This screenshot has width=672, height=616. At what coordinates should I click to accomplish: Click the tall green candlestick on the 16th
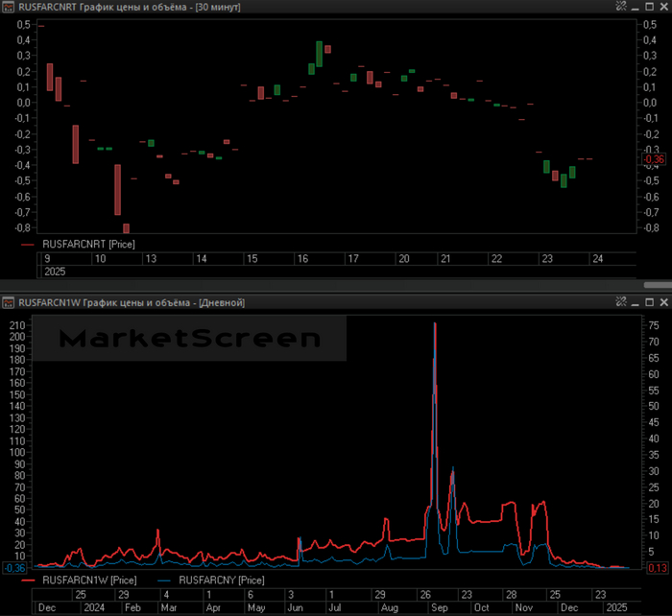pos(320,54)
